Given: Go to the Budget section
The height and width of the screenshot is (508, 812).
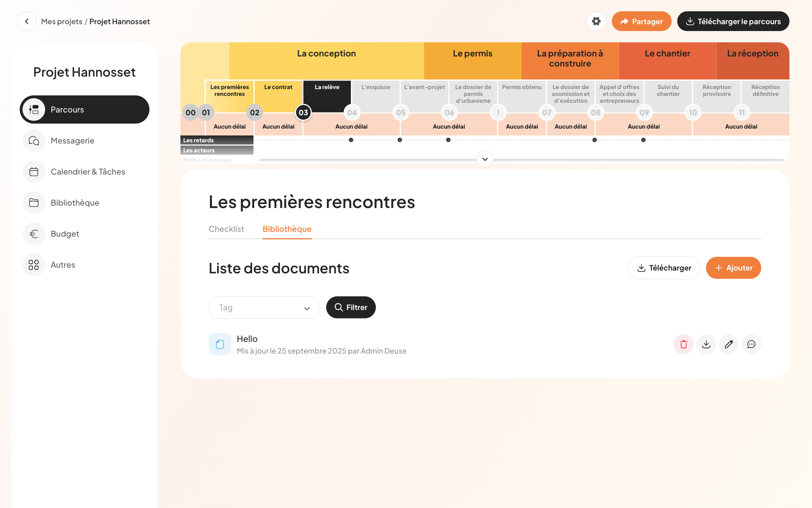Looking at the screenshot, I should click(x=65, y=233).
